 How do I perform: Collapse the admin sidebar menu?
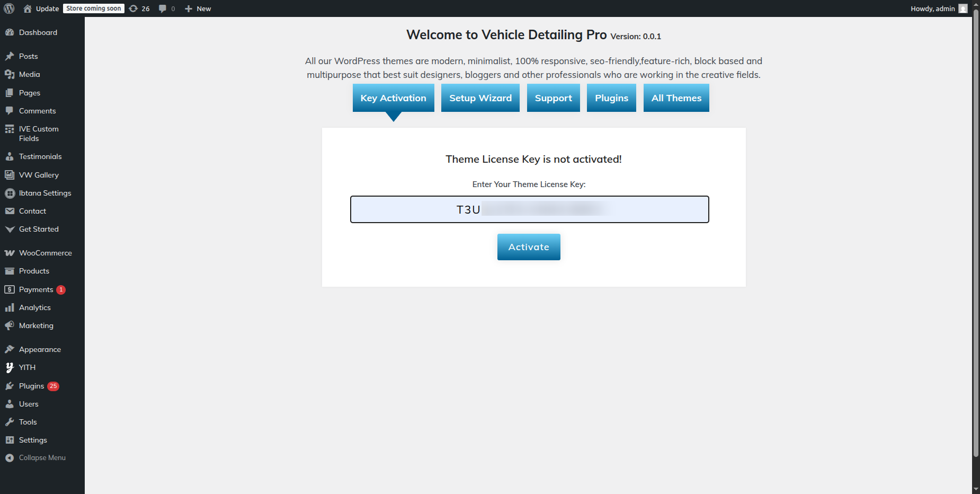pos(42,457)
